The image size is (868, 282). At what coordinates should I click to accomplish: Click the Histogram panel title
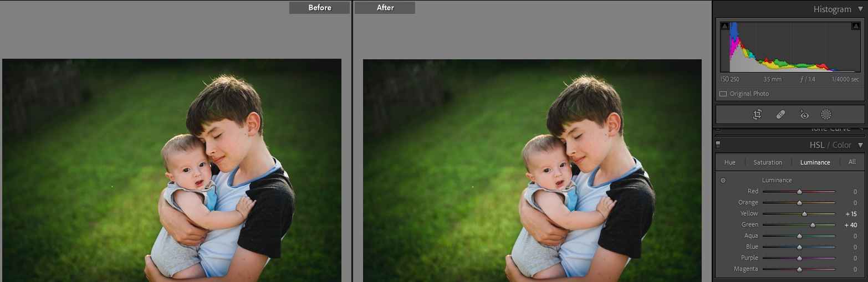(x=832, y=9)
